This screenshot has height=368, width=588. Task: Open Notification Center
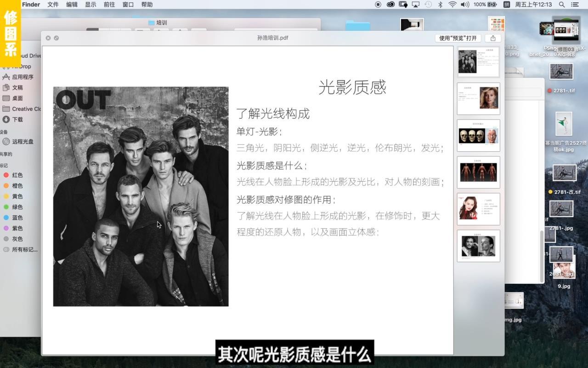575,5
